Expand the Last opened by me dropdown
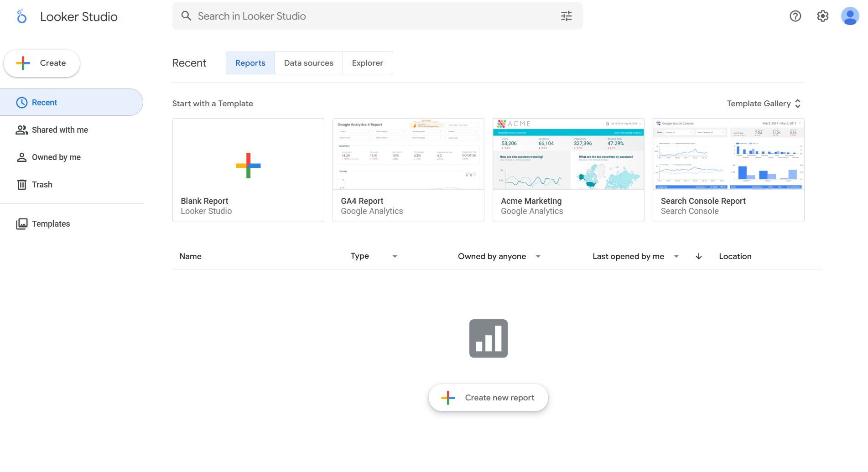Viewport: 868px width, 472px height. click(x=676, y=256)
